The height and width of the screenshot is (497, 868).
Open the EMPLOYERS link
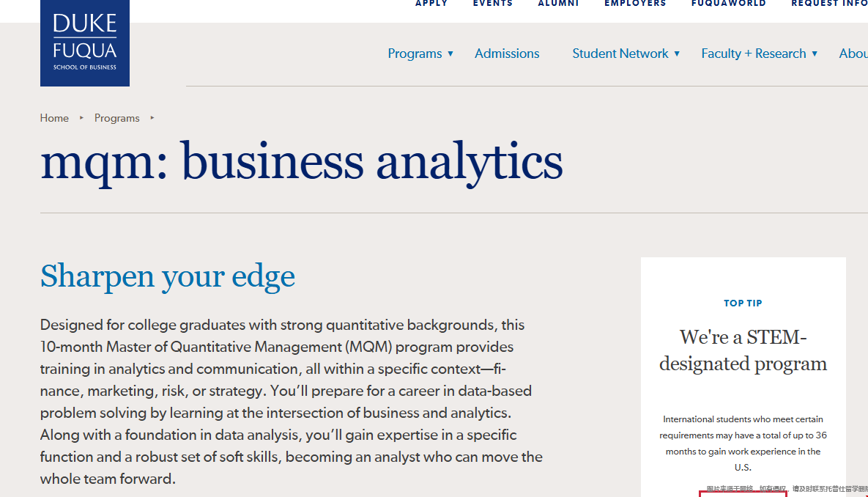pos(635,4)
